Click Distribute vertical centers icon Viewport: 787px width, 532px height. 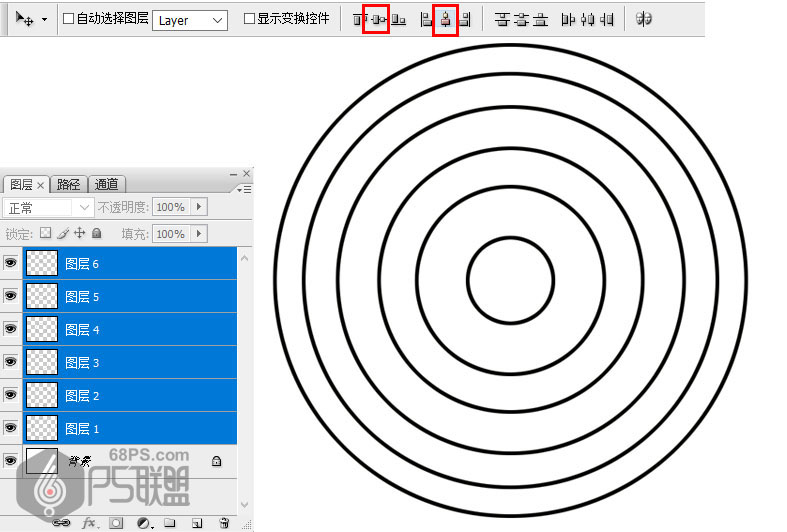click(521, 20)
